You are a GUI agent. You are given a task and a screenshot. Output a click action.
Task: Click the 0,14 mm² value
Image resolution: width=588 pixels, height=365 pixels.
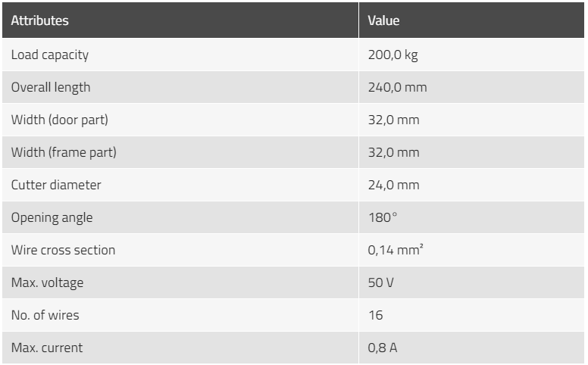(x=396, y=250)
